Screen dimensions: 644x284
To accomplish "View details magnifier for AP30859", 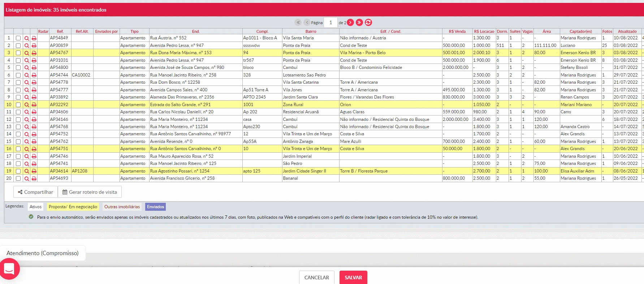I will coord(27,45).
